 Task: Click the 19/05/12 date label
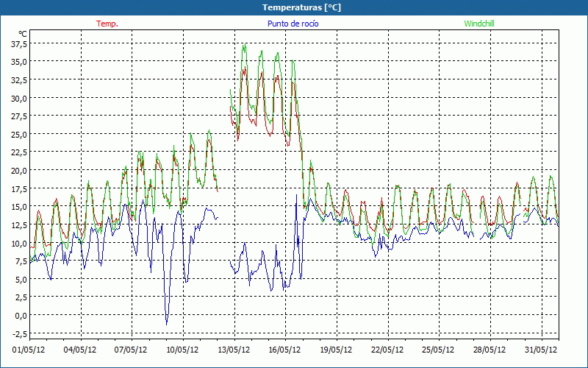pyautogui.click(x=336, y=350)
